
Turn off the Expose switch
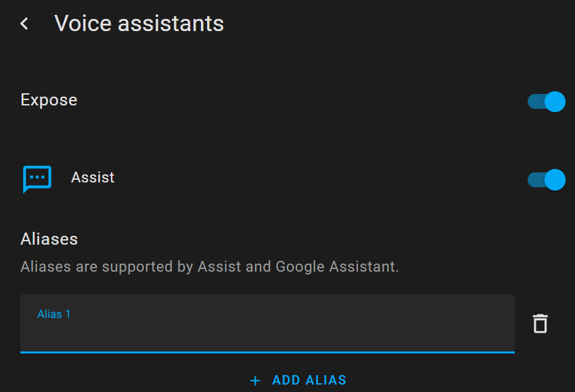(x=546, y=101)
